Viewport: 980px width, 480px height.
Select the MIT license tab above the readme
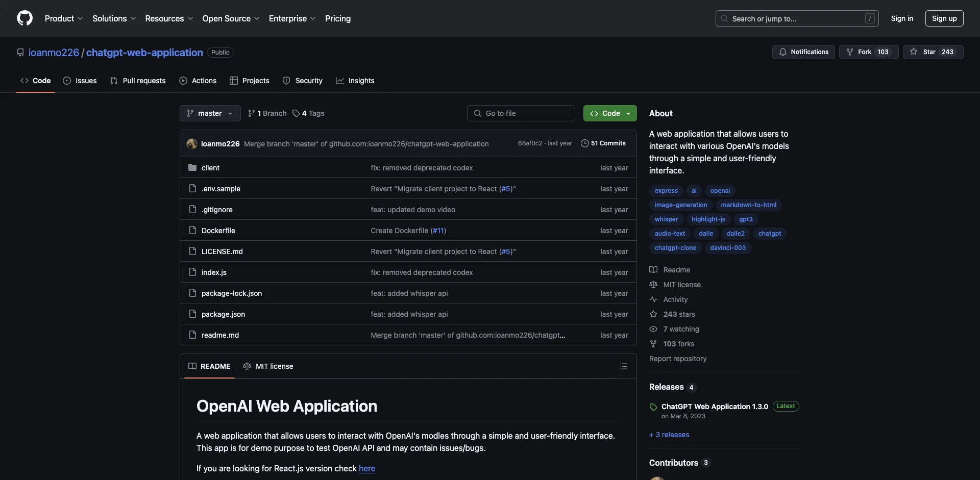click(x=268, y=366)
